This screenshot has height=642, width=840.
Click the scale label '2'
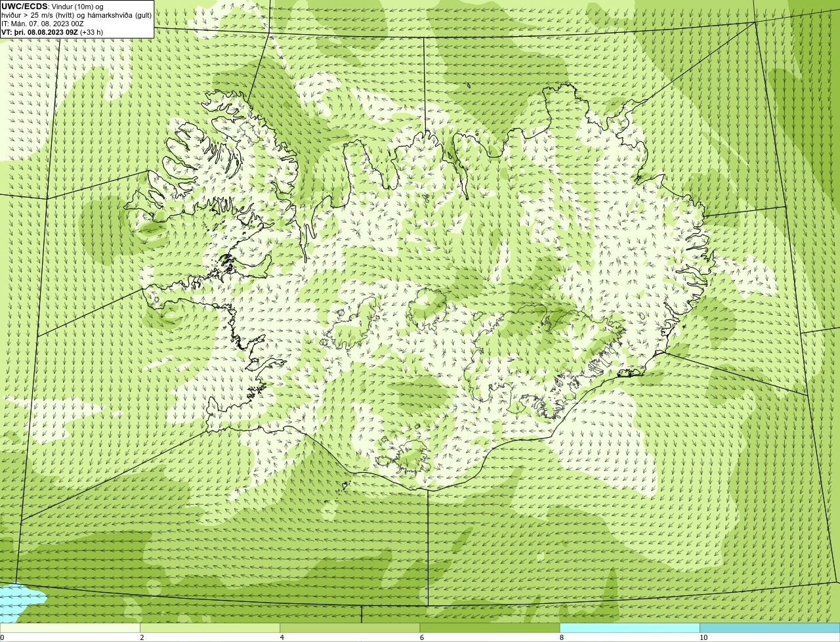tap(142, 637)
